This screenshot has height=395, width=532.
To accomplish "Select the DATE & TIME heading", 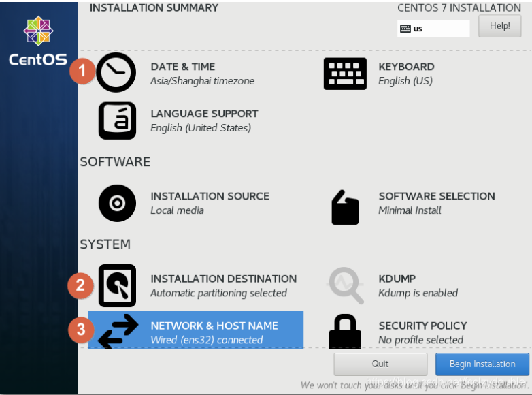I will (x=183, y=67).
